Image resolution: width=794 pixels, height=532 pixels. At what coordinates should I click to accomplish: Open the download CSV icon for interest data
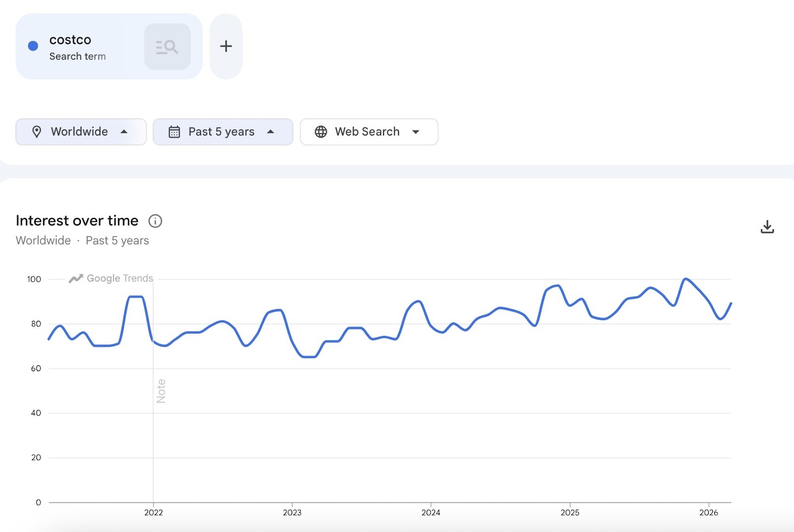tap(767, 226)
